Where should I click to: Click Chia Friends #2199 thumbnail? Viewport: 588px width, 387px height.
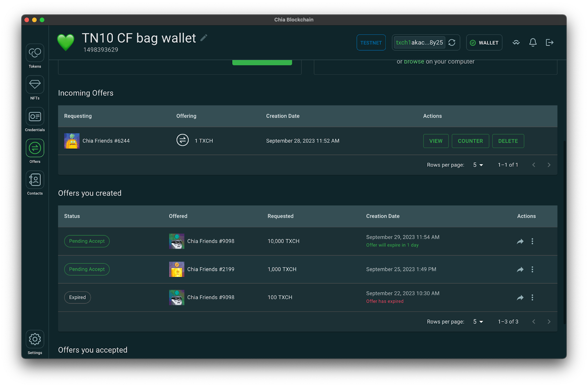point(177,270)
